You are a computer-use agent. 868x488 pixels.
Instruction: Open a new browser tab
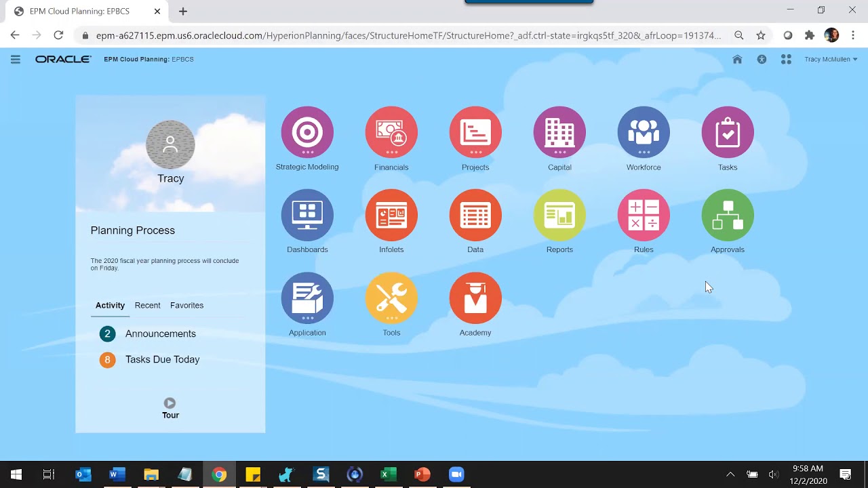pyautogui.click(x=183, y=12)
